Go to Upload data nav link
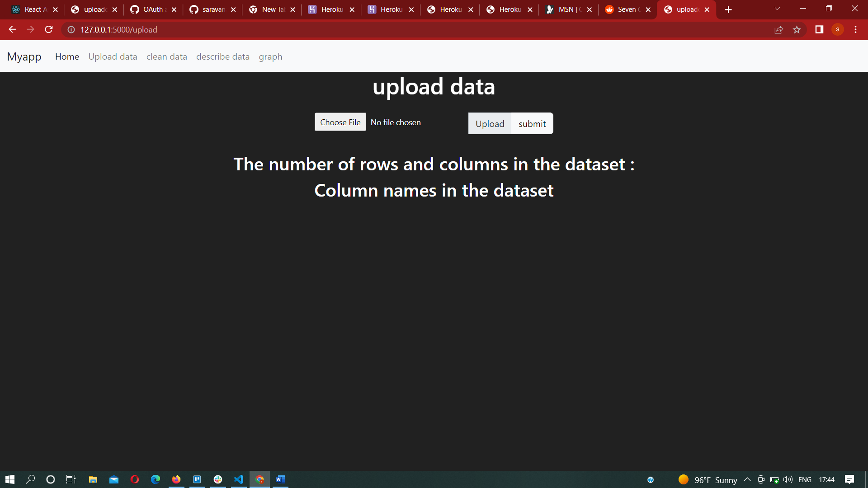Screen dimensions: 868x488 point(113,56)
